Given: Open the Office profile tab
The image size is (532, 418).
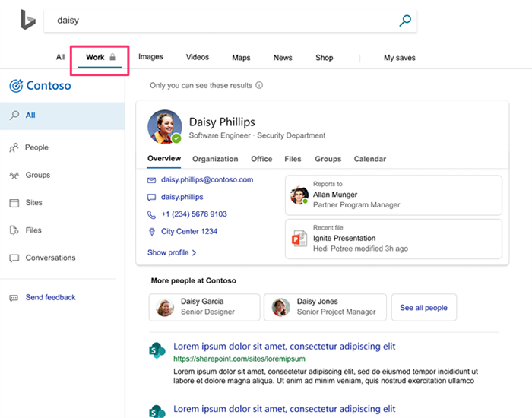Looking at the screenshot, I should [261, 159].
